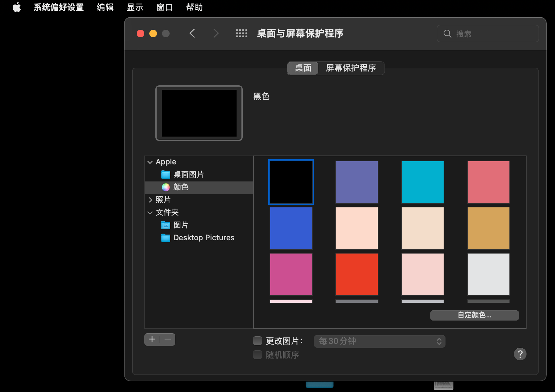Open the Apple logo menu
The image size is (555, 392).
pos(17,7)
